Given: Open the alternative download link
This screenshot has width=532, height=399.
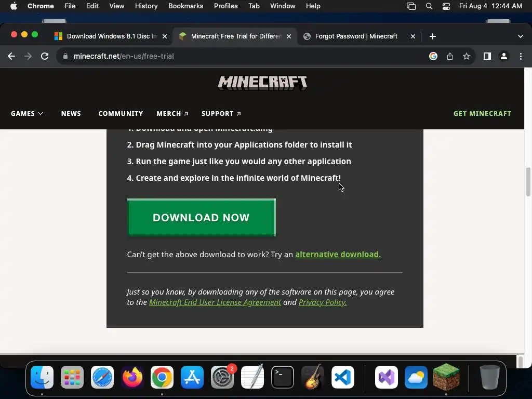Looking at the screenshot, I should (338, 255).
